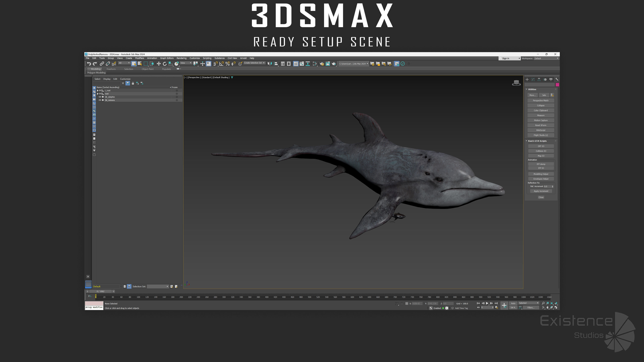
Task: Activate the Select and Move tool
Action: 158,64
